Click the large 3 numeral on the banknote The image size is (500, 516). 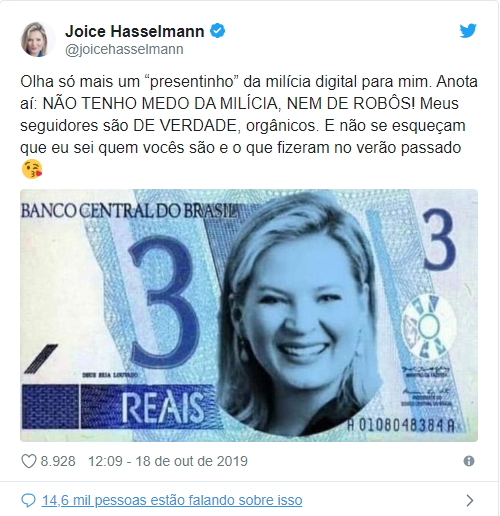click(x=161, y=300)
